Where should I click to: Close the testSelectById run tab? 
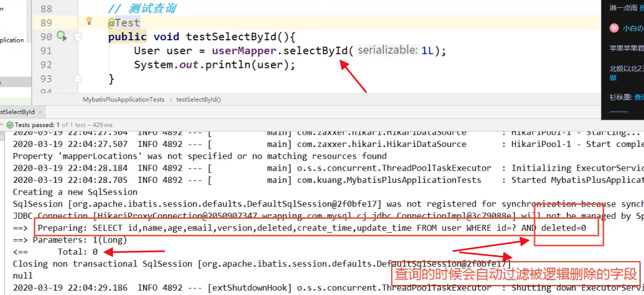(x=41, y=112)
